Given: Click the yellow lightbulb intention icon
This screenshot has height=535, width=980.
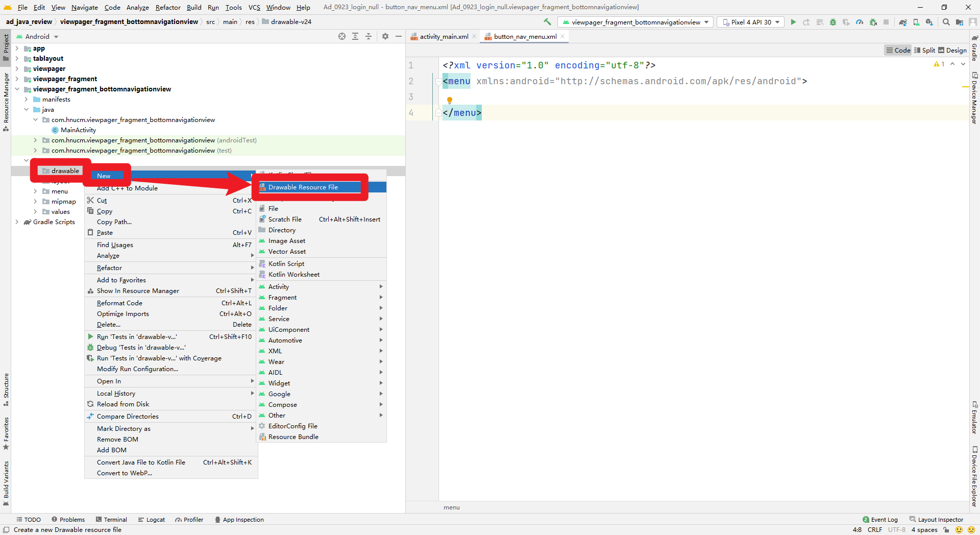Looking at the screenshot, I should click(450, 100).
